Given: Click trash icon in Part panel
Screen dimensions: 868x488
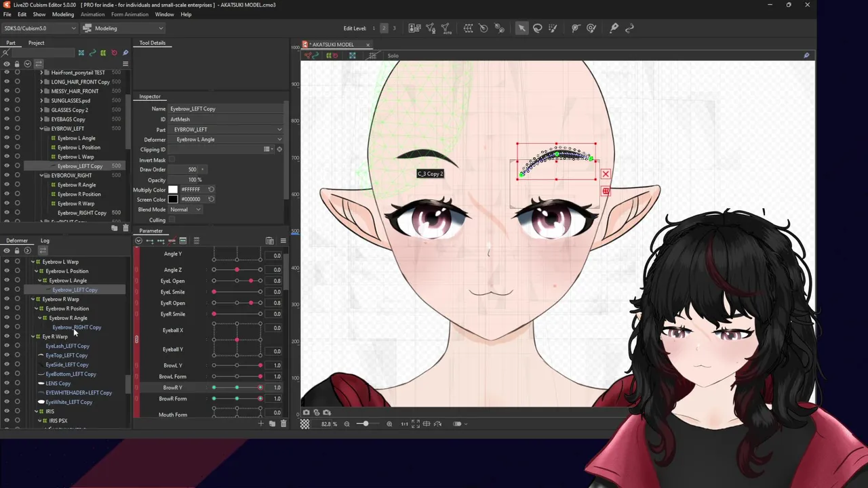Looking at the screenshot, I should [x=125, y=228].
